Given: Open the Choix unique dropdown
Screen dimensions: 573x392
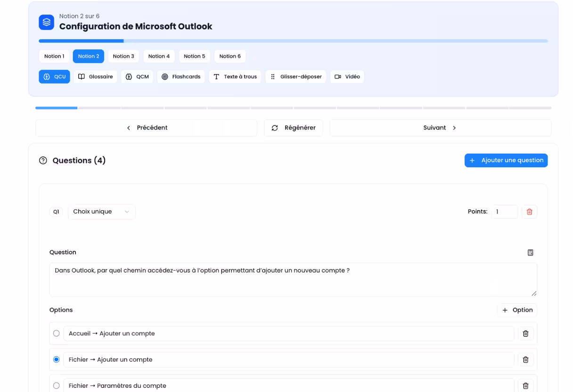Looking at the screenshot, I should pos(102,212).
